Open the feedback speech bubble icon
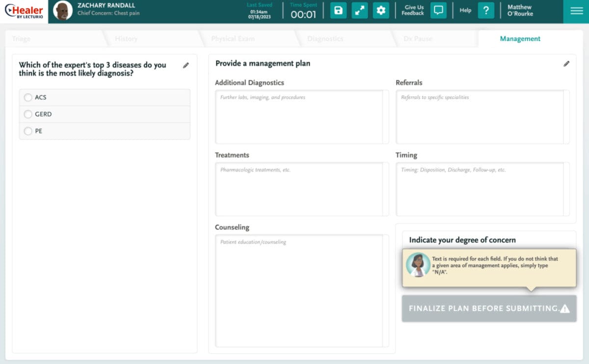 coord(438,11)
